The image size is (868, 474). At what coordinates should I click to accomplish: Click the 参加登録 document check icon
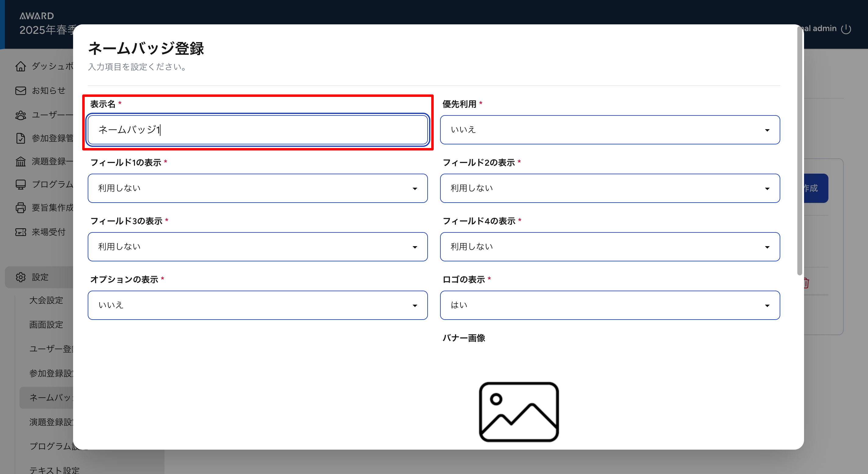(x=20, y=138)
